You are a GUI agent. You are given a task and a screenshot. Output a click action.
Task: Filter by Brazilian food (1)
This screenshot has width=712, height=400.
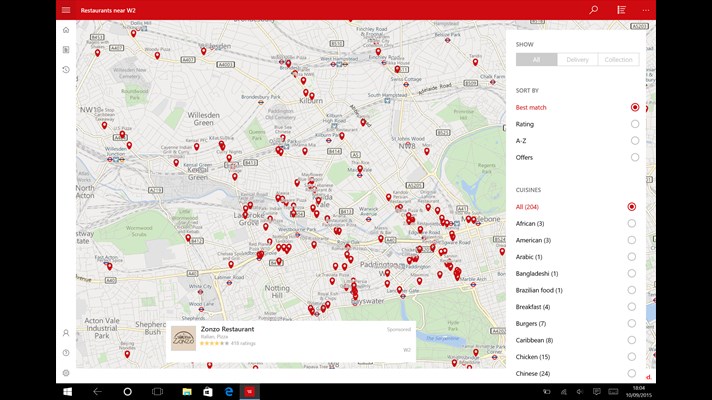[x=576, y=290]
